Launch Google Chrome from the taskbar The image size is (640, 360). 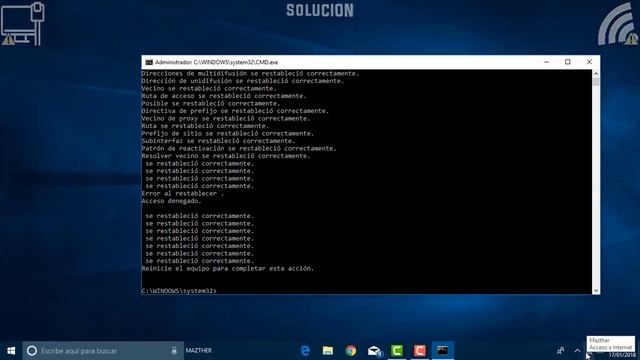click(351, 351)
